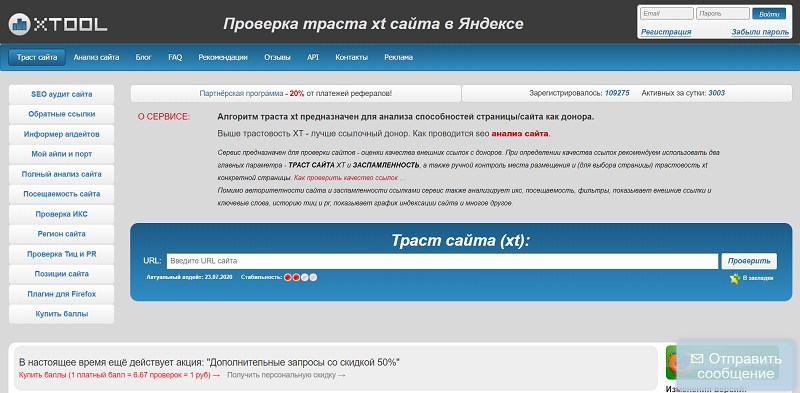Click the green Firefox plugin thumbnail
The image size is (800, 393).
click(672, 362)
